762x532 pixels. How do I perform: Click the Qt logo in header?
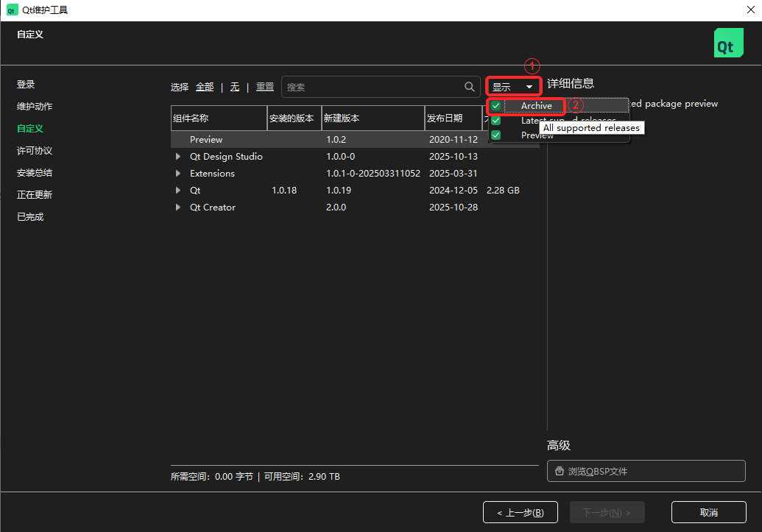[728, 43]
